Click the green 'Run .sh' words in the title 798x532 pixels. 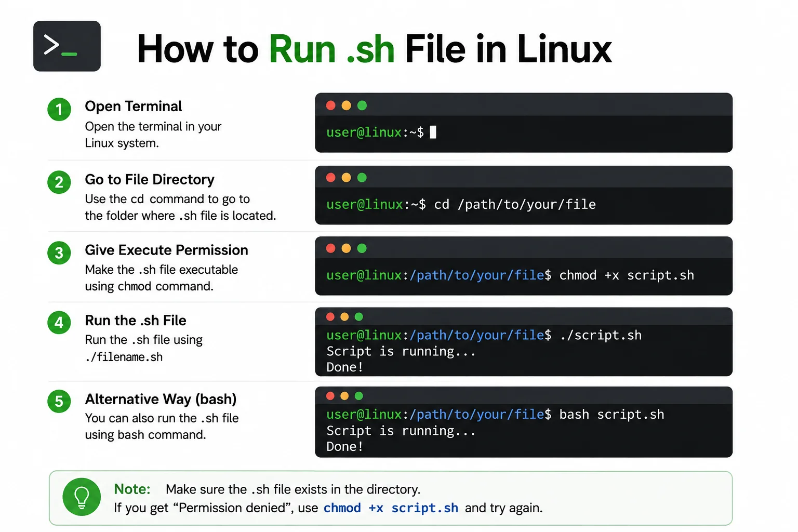click(x=332, y=49)
